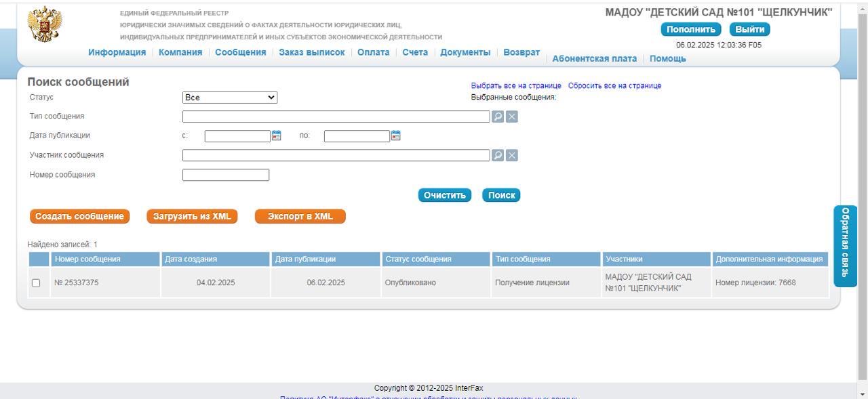This screenshot has height=399, width=868.
Task: Clear Тип сообщения field with X icon
Action: click(x=512, y=117)
